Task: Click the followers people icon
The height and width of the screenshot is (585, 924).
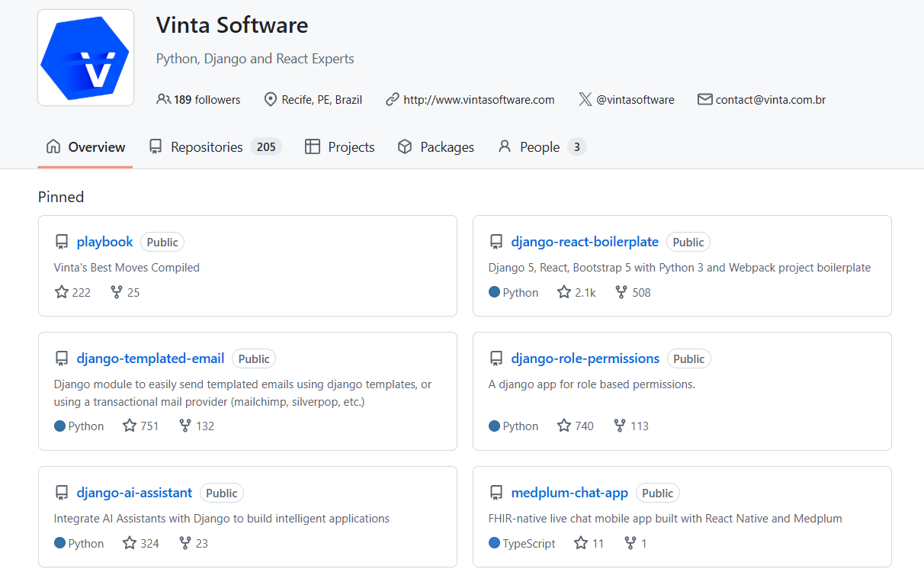Action: click(x=163, y=99)
